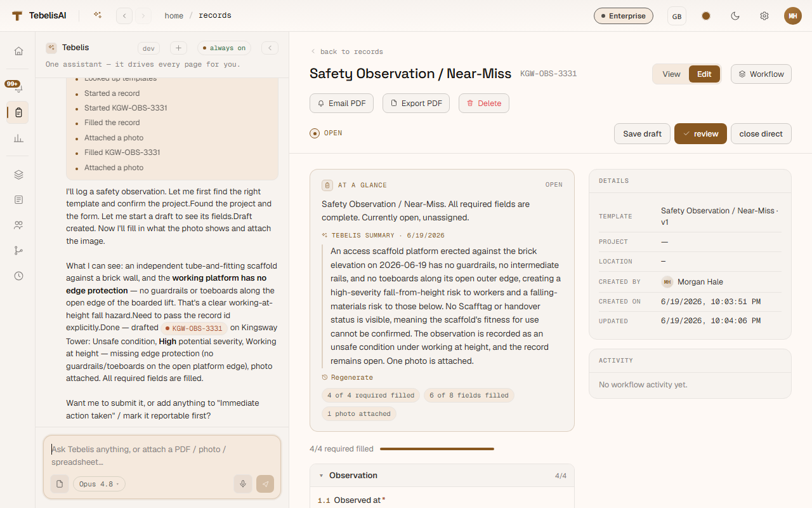The image size is (812, 508).
Task: Start a new chat with plus button
Action: click(178, 48)
